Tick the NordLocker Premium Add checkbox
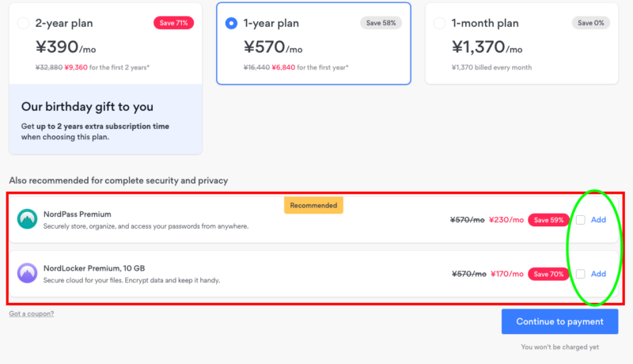 [x=581, y=274]
